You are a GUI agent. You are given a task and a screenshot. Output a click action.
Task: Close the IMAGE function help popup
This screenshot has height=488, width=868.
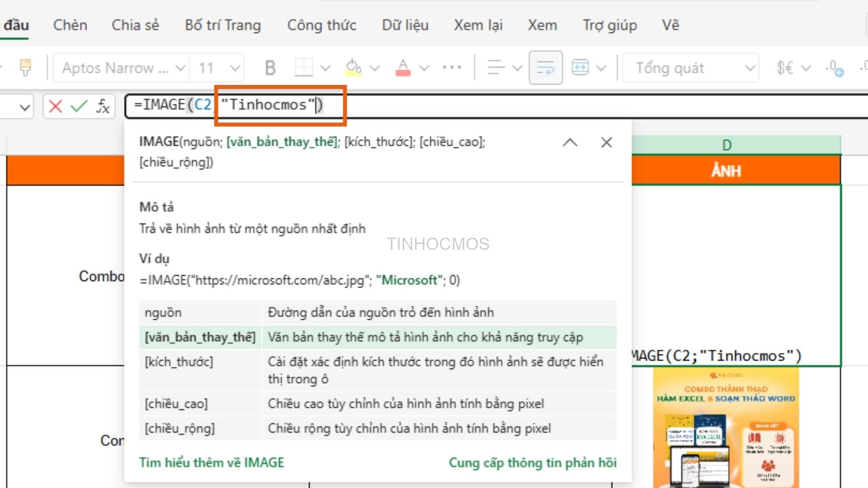click(606, 143)
